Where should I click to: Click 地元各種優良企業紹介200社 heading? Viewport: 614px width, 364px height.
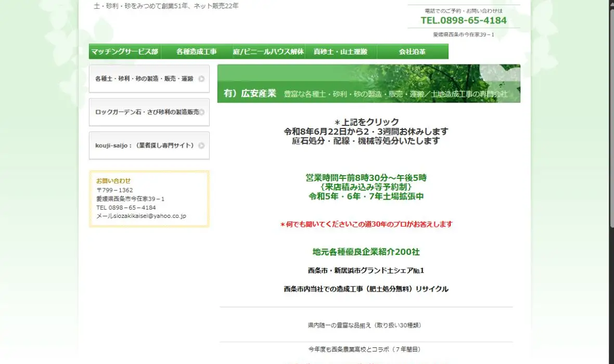366,252
